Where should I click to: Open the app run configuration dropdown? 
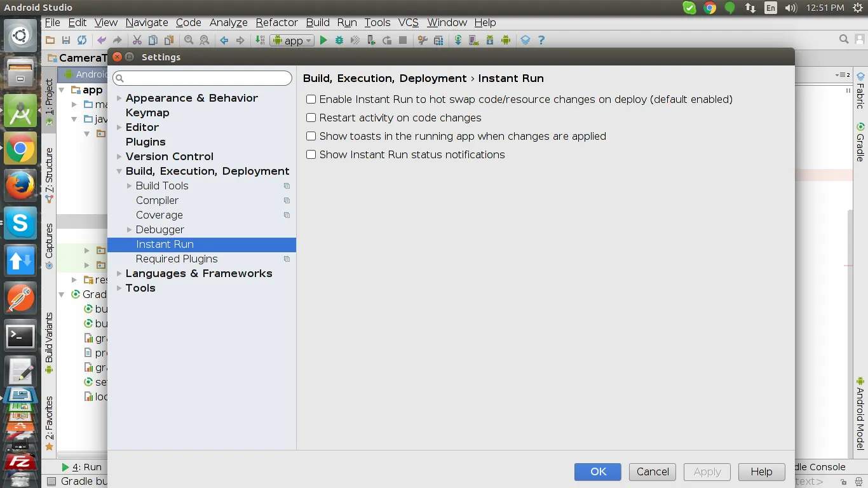(x=292, y=40)
